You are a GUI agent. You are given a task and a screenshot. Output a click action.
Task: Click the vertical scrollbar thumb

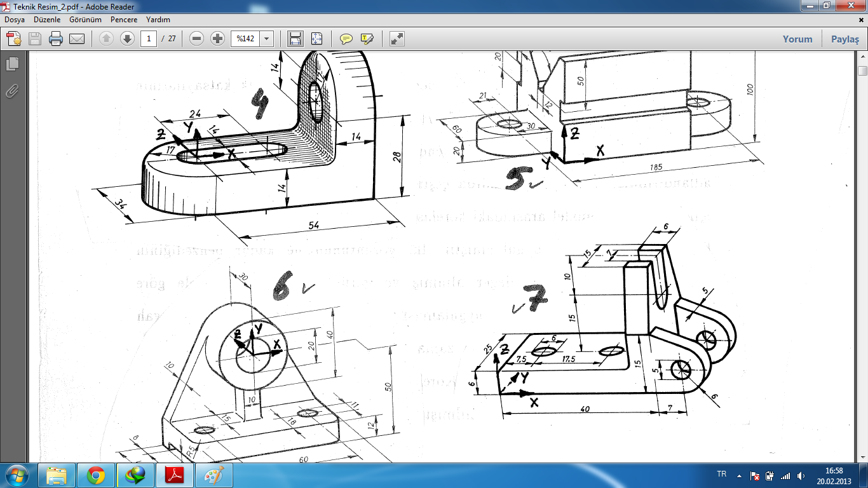[862, 71]
